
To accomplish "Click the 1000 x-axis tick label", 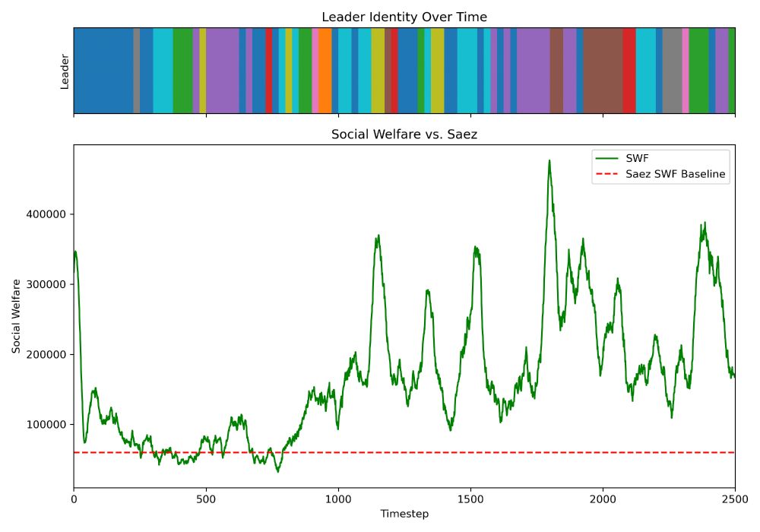I will tap(338, 499).
